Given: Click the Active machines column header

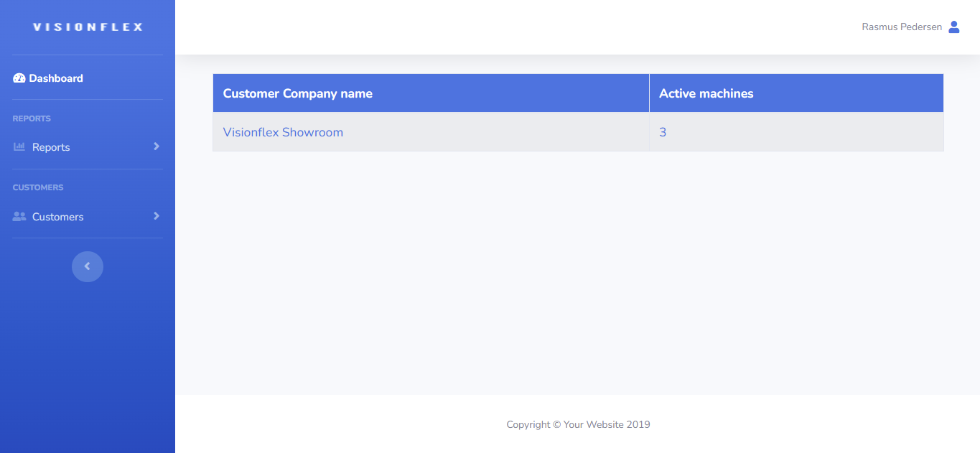Looking at the screenshot, I should (706, 93).
